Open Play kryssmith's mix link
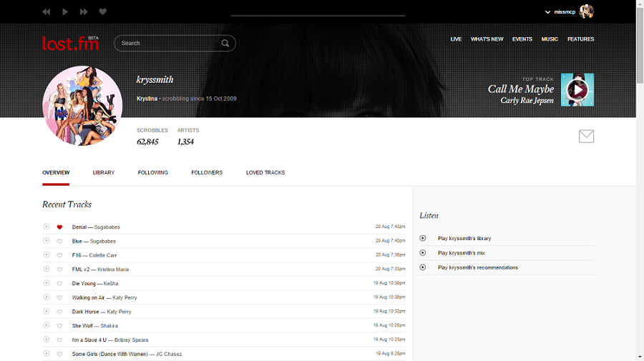 [x=462, y=253]
